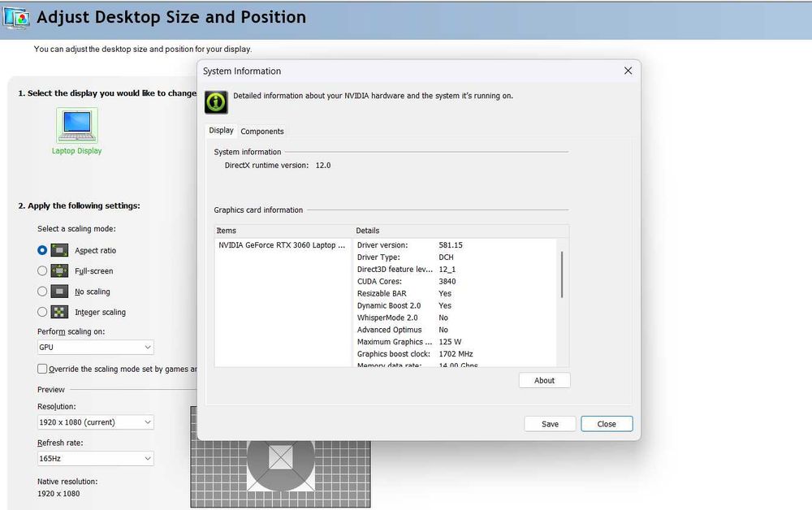Click the Dynamic Boost 2.0 row
Viewport: 812px width, 510px height.
456,305
